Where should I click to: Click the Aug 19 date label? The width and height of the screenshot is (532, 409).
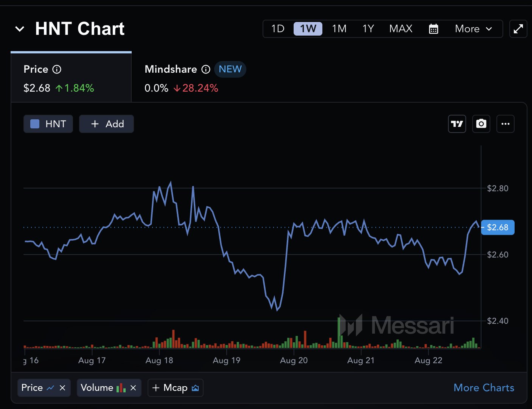coord(227,361)
